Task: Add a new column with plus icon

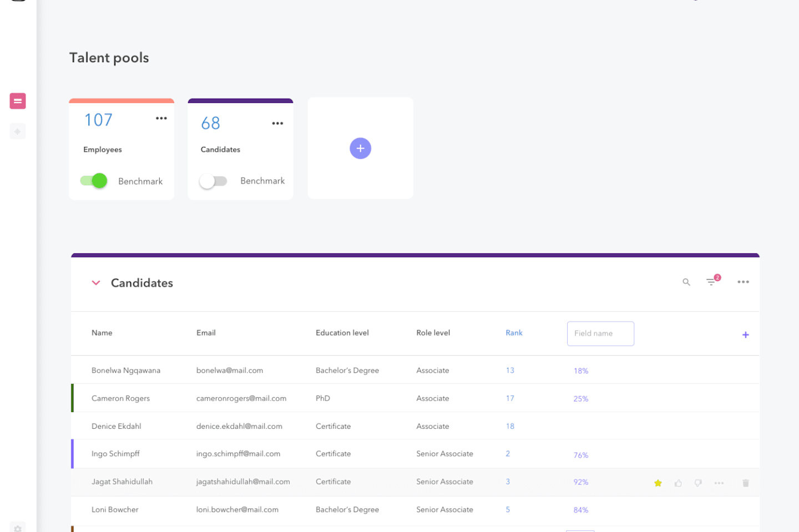Action: pyautogui.click(x=746, y=335)
